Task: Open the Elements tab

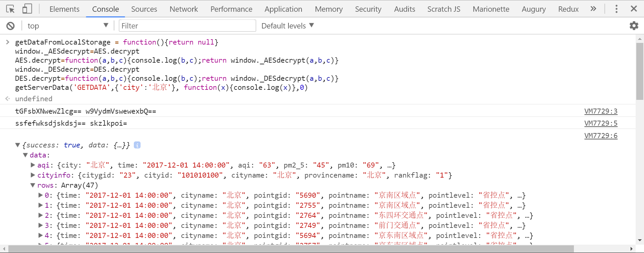Action: (64, 9)
